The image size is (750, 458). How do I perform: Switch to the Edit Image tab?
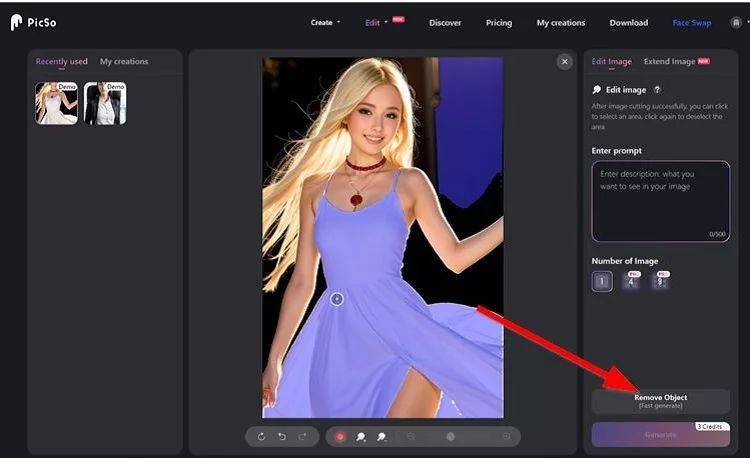[611, 61]
